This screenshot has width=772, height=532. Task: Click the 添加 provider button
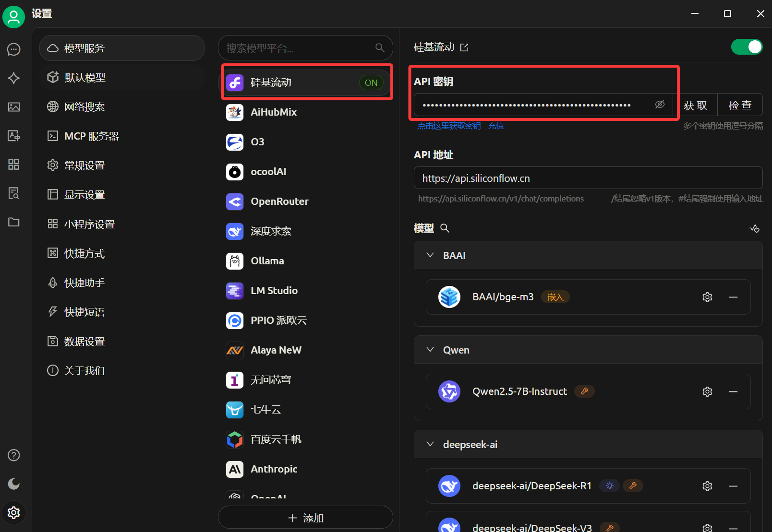pyautogui.click(x=305, y=518)
